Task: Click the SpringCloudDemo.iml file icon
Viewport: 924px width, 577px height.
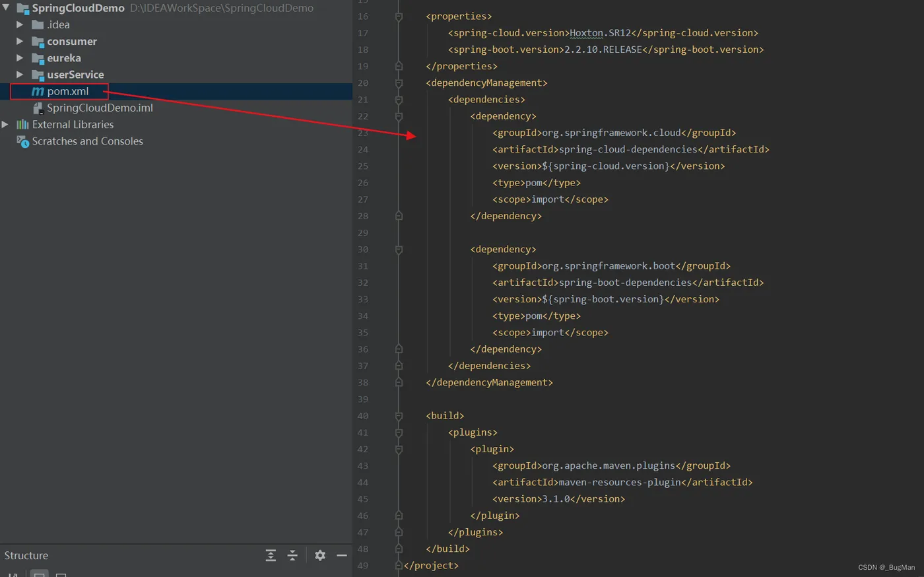Action: pyautogui.click(x=38, y=108)
